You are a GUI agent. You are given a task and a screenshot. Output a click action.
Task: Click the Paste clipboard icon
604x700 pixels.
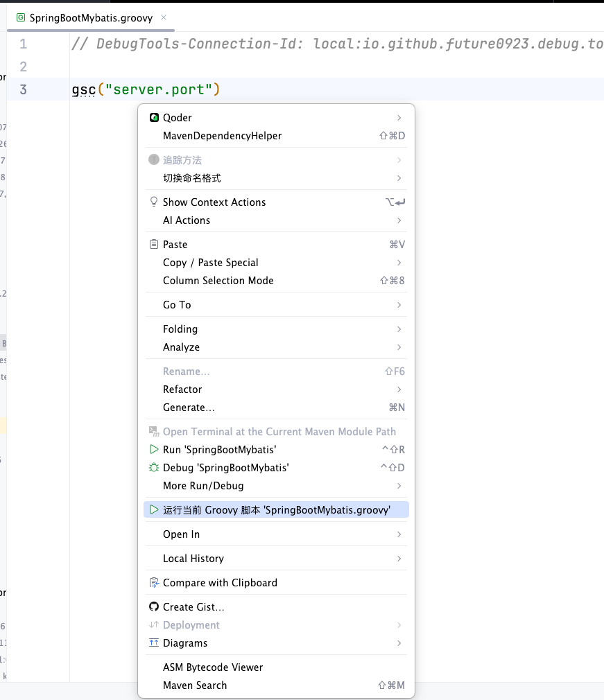pos(154,244)
